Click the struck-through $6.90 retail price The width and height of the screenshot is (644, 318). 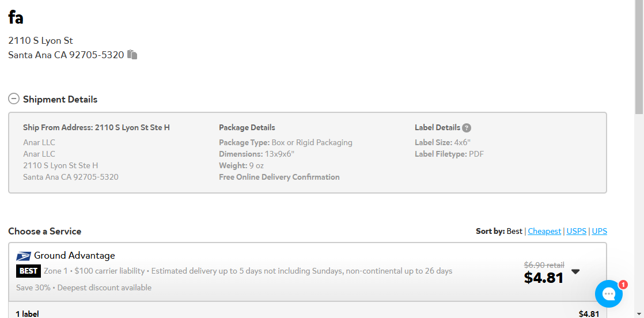point(544,265)
